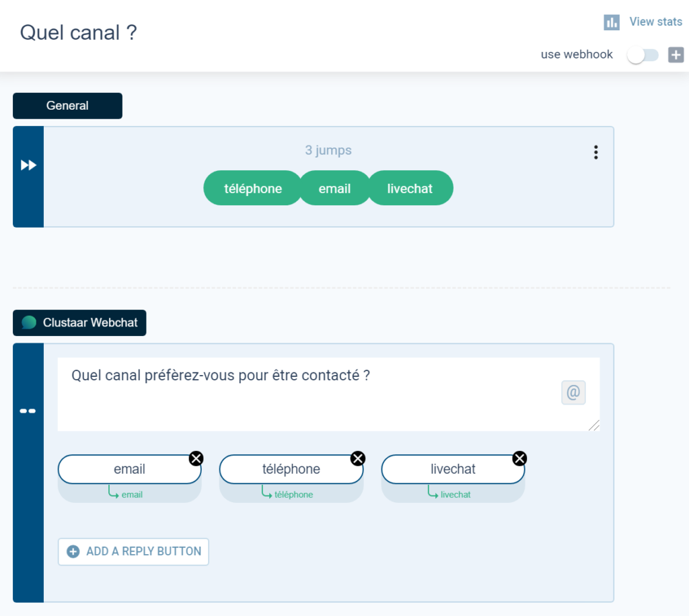Open the three-dot menu of jumps block

596,152
